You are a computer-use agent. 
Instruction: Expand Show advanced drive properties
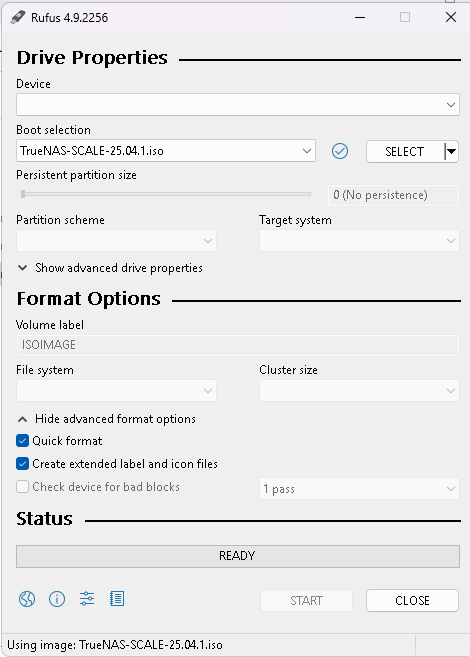tap(110, 268)
